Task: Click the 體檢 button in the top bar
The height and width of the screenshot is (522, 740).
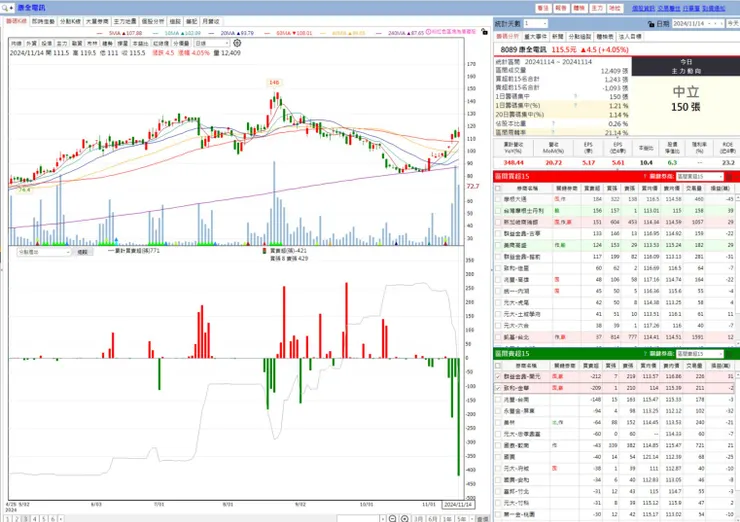Action: [x=579, y=8]
